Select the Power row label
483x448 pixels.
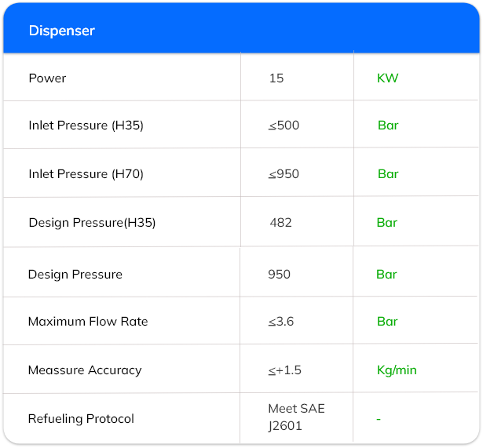[47, 78]
